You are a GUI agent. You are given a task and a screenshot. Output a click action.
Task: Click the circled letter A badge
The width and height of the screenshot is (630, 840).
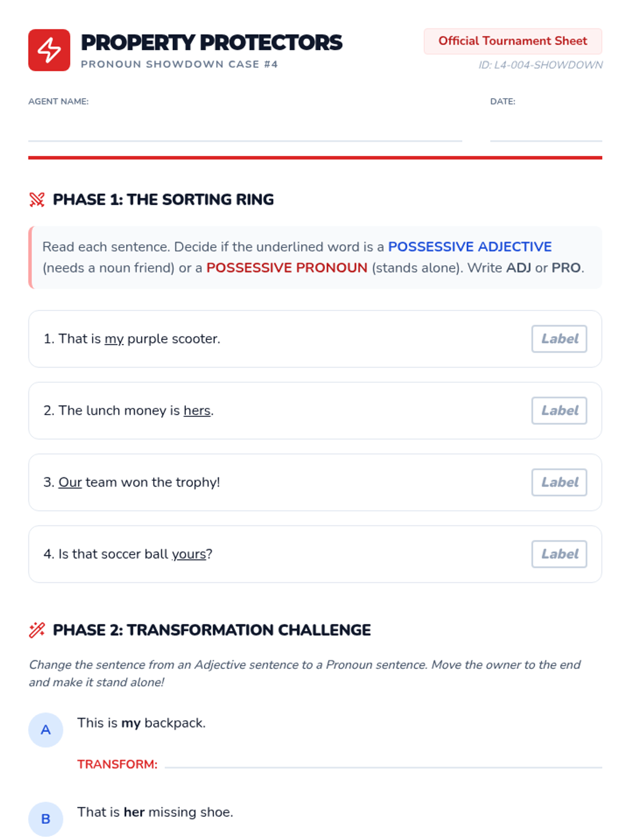coord(46,730)
